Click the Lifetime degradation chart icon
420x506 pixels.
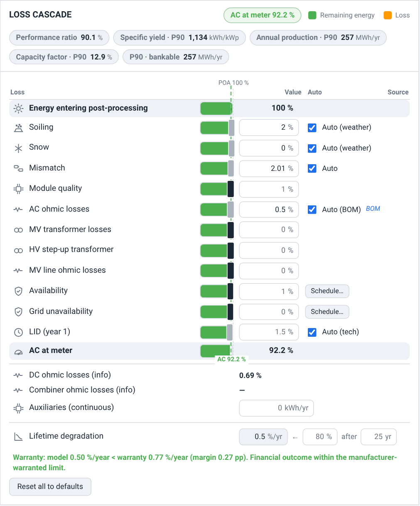(18, 437)
